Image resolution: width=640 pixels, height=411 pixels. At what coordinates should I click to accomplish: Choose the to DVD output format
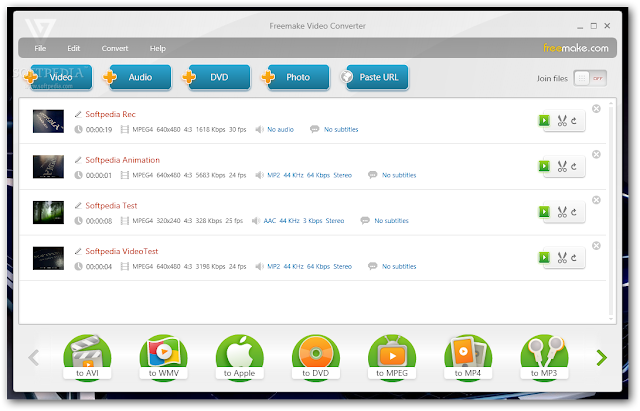click(x=316, y=358)
